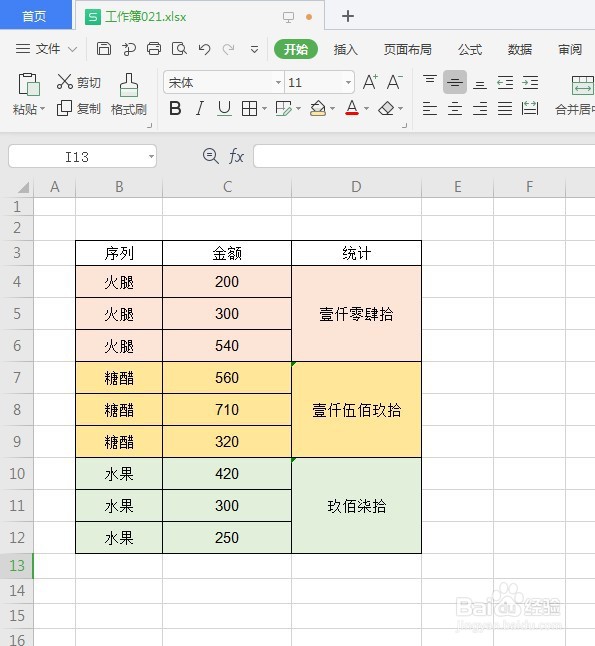Expand the quick access toolbar customize arrow
The height and width of the screenshot is (646, 595).
point(254,50)
